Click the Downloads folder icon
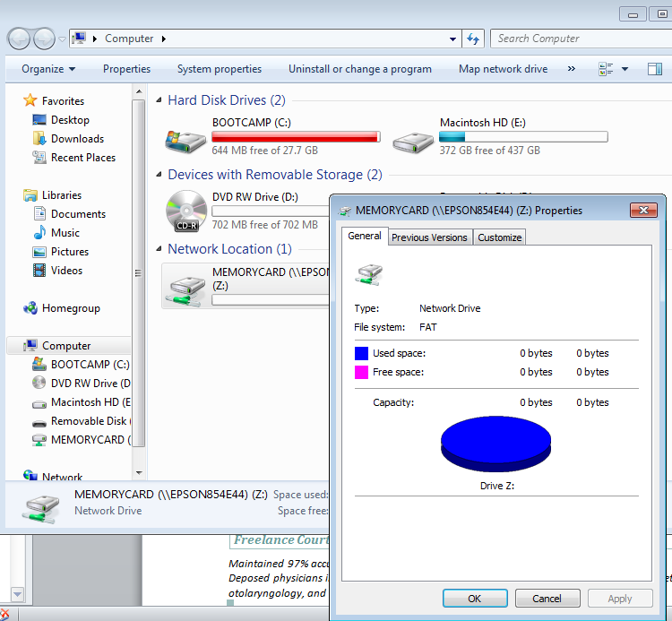Viewport: 672px width, 621px height. (39, 138)
